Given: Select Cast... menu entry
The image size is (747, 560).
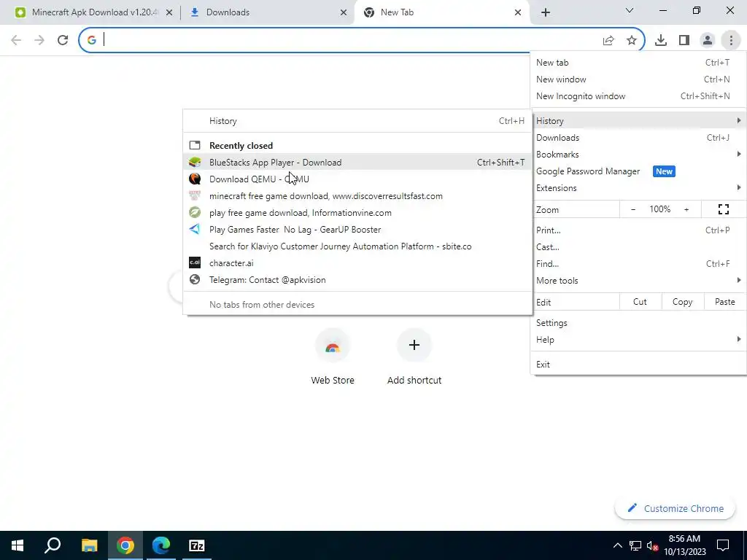Looking at the screenshot, I should (638, 246).
